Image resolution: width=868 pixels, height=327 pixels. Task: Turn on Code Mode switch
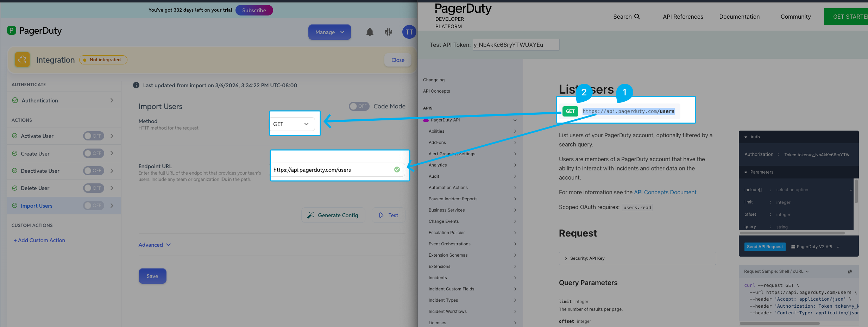[x=359, y=106]
